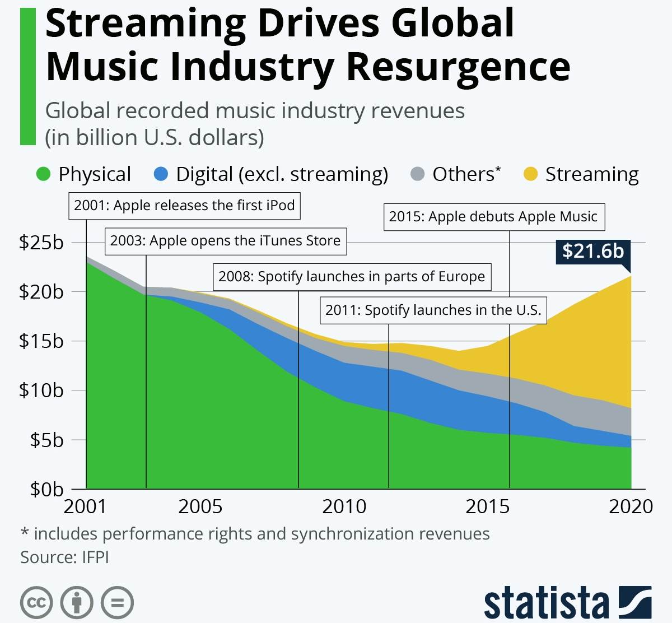Click the Creative Commons CC icon
Image resolution: width=672 pixels, height=623 pixels.
pyautogui.click(x=36, y=603)
